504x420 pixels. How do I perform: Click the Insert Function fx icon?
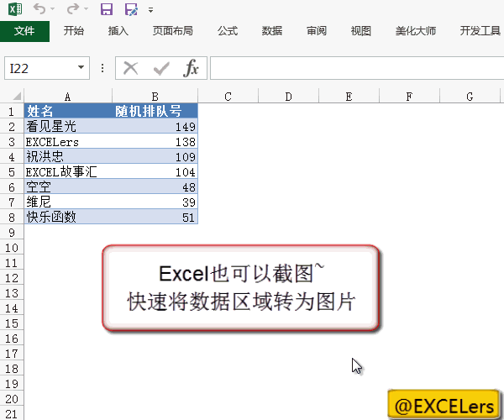pos(191,68)
